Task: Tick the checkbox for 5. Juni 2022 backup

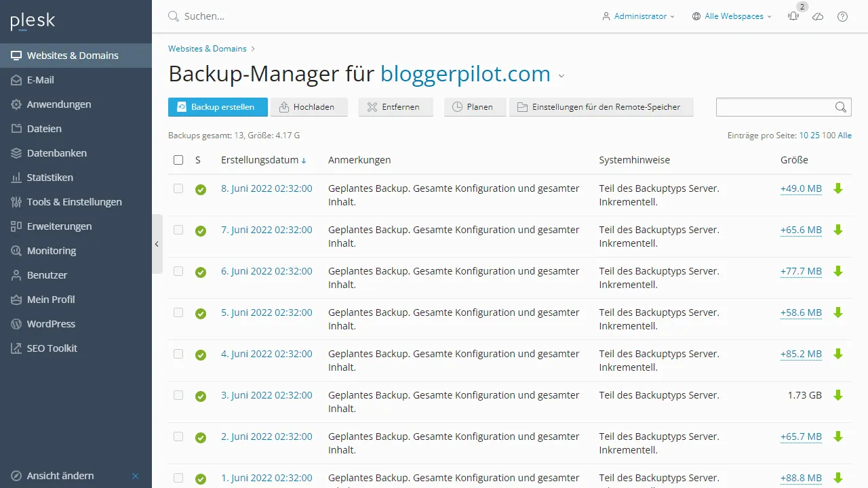Action: coord(178,312)
